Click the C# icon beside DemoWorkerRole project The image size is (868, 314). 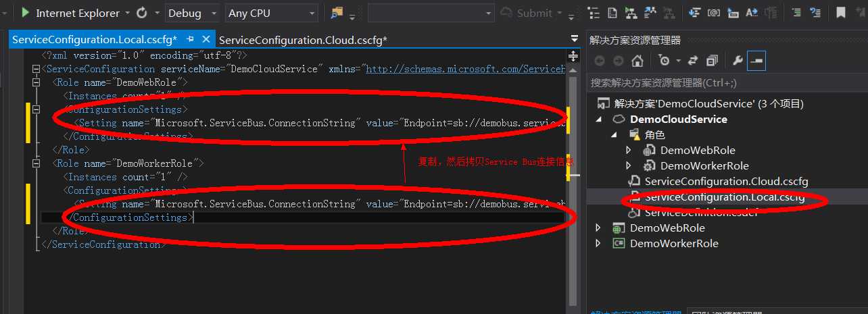618,243
